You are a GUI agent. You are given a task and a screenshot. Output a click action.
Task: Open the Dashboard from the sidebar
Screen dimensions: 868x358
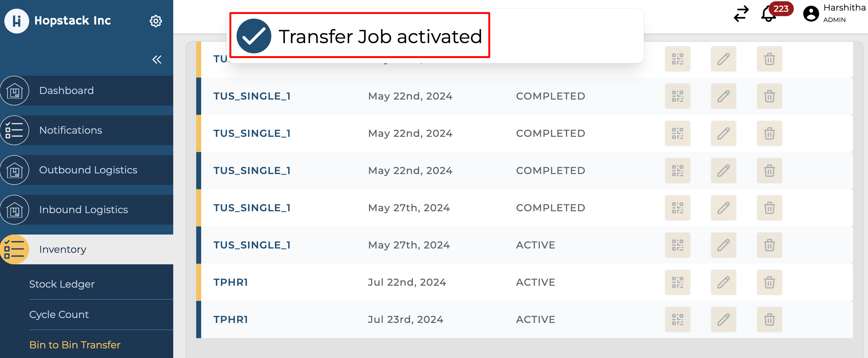click(x=66, y=90)
